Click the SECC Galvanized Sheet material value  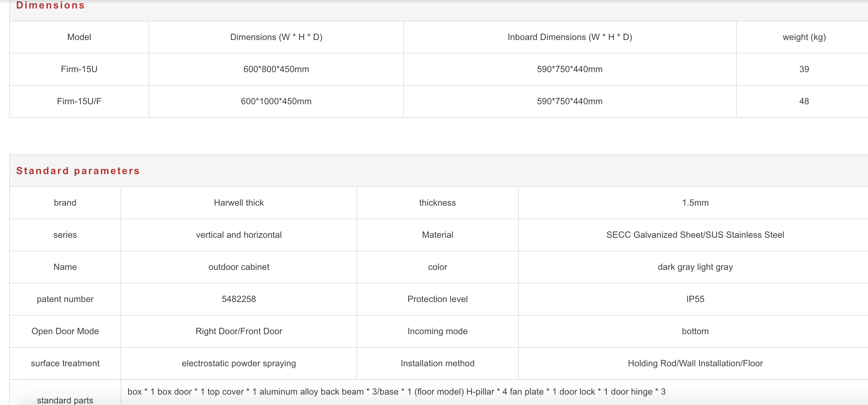point(695,235)
